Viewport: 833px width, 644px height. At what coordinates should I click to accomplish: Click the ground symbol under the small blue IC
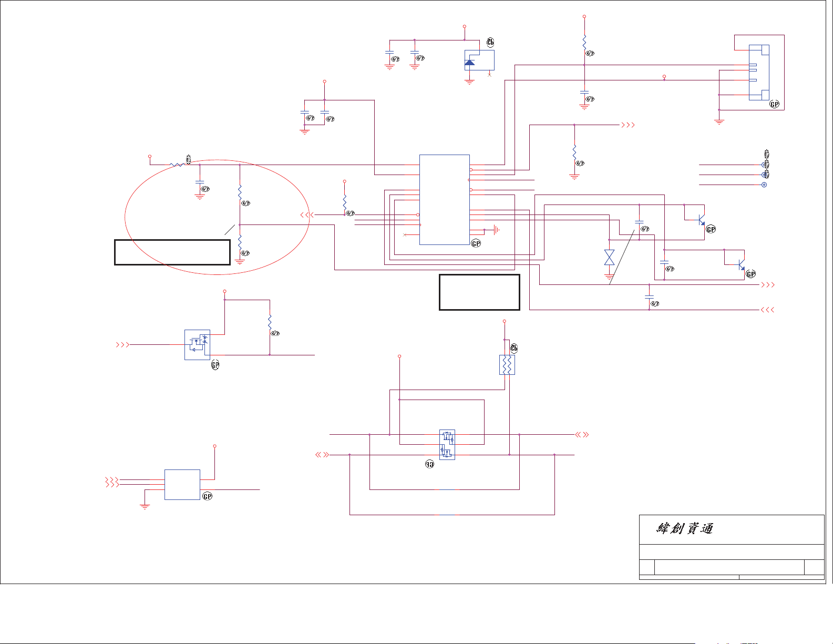click(x=145, y=507)
